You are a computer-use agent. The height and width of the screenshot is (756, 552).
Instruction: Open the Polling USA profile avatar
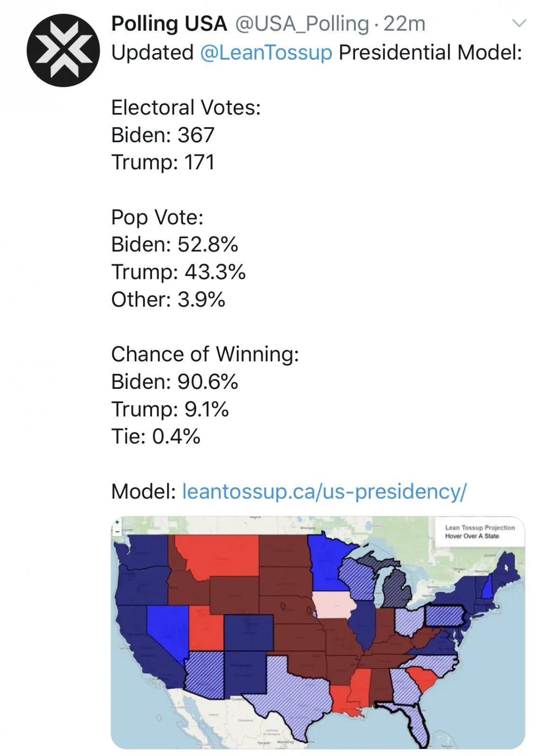[63, 51]
